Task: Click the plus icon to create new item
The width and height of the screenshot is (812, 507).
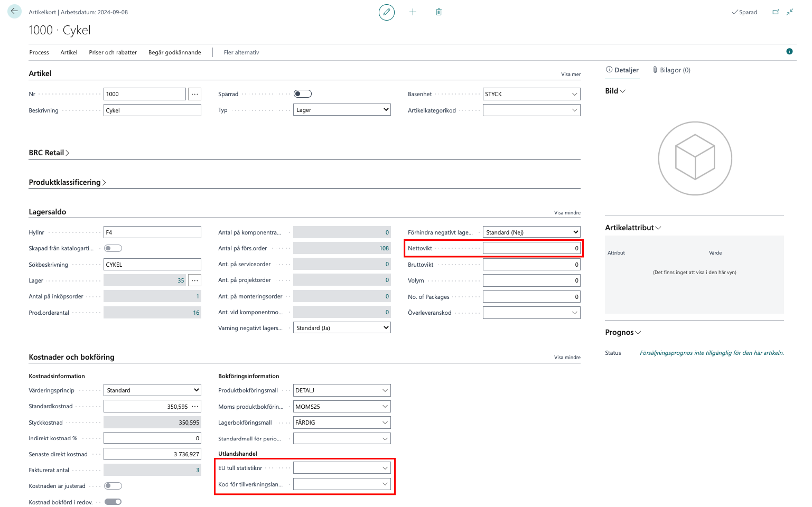Action: pyautogui.click(x=413, y=12)
